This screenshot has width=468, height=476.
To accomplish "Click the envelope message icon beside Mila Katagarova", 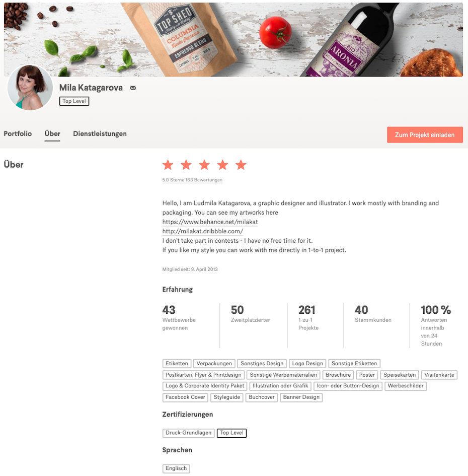I will click(x=133, y=88).
